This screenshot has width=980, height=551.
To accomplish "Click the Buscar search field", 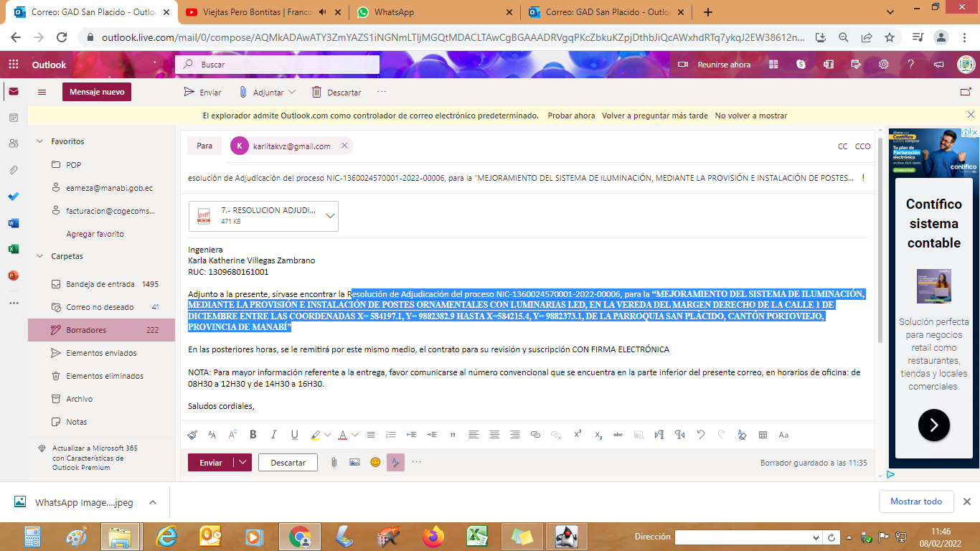I will pyautogui.click(x=287, y=65).
